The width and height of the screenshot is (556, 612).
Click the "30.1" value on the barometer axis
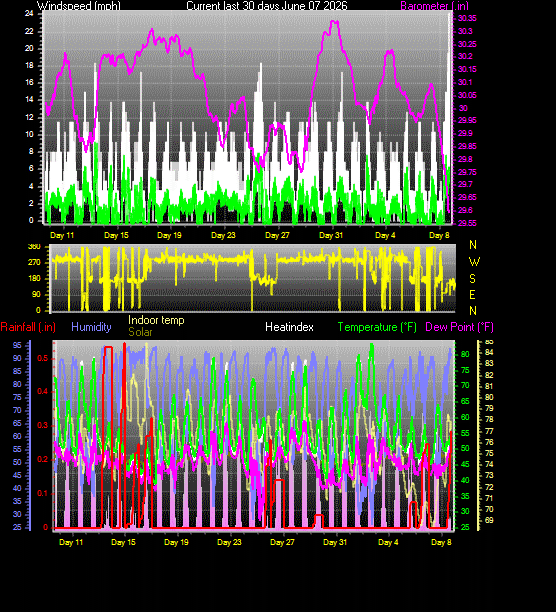point(465,82)
